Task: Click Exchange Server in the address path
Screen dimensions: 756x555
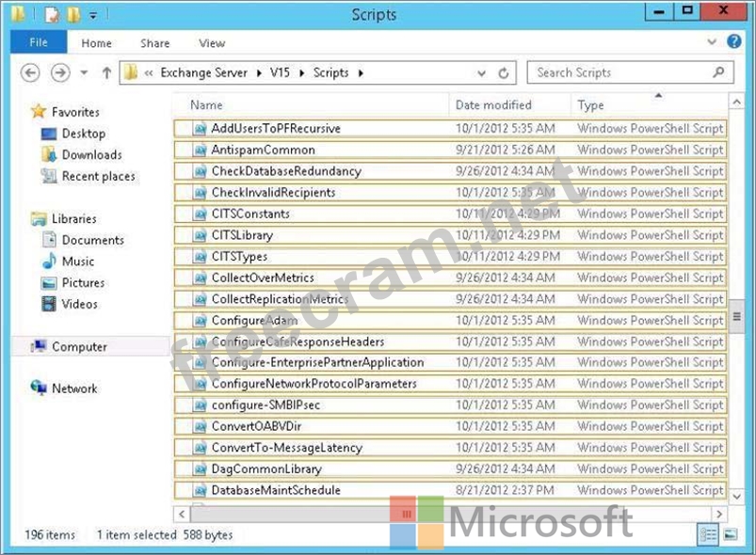Action: coord(203,72)
